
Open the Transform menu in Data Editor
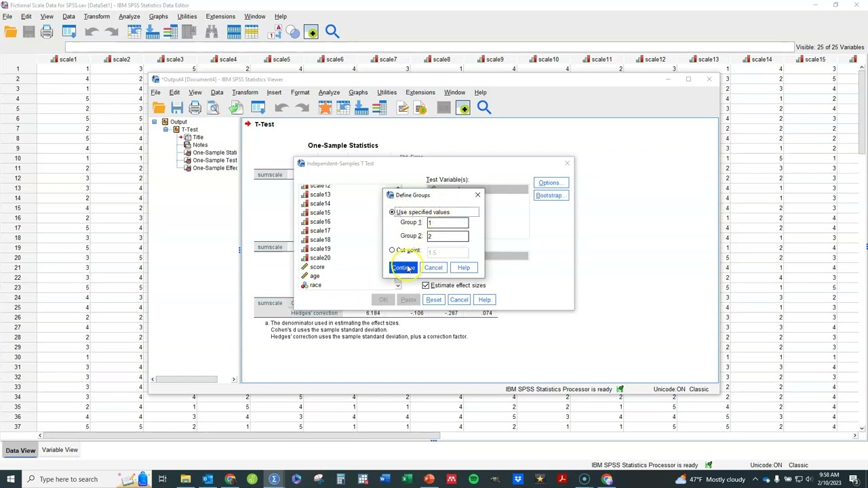(x=96, y=16)
